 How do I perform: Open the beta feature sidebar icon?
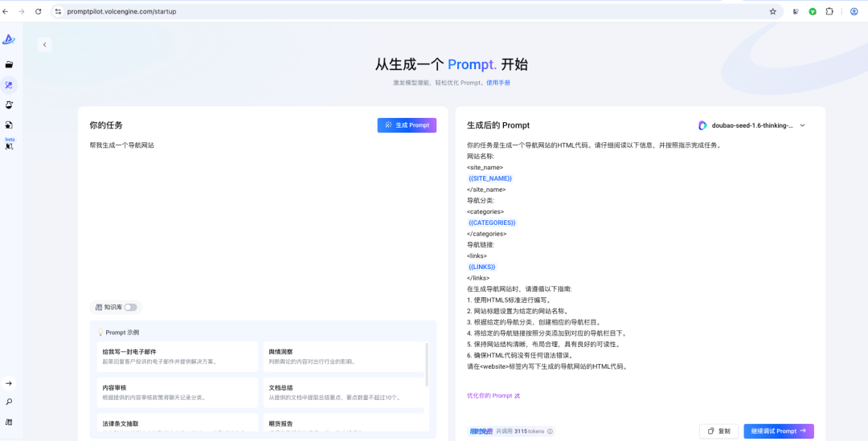[x=10, y=145]
